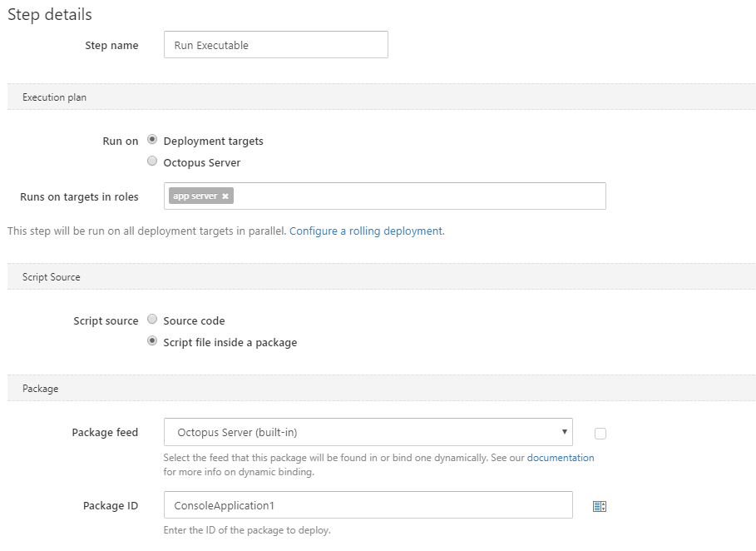756x551 pixels.
Task: Click the Package ID label
Action: (111, 506)
